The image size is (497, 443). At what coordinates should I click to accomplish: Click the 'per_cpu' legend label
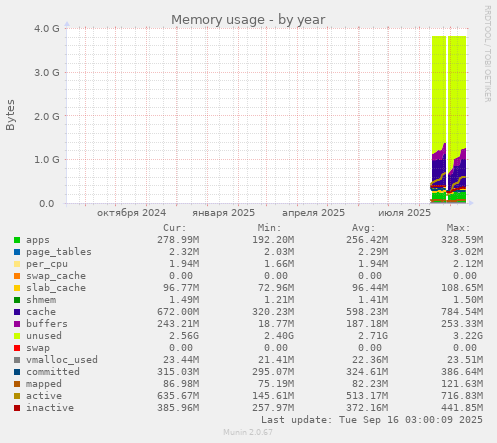click(47, 264)
